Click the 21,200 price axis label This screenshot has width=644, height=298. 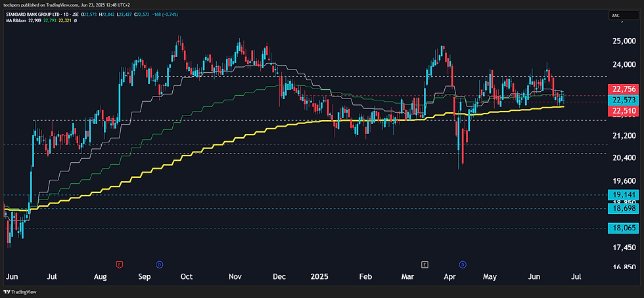(624, 135)
